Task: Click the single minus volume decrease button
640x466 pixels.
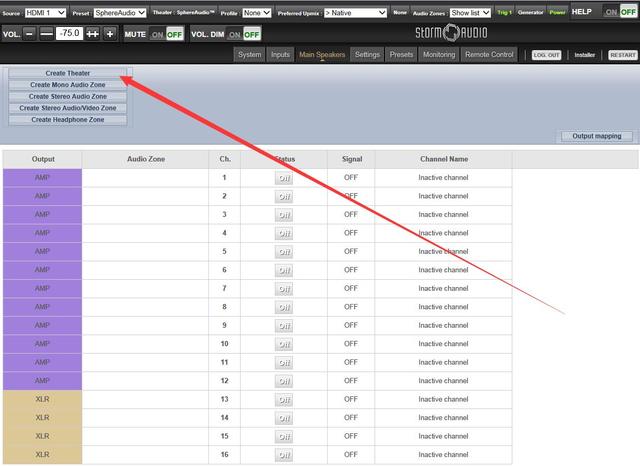Action: (30, 33)
